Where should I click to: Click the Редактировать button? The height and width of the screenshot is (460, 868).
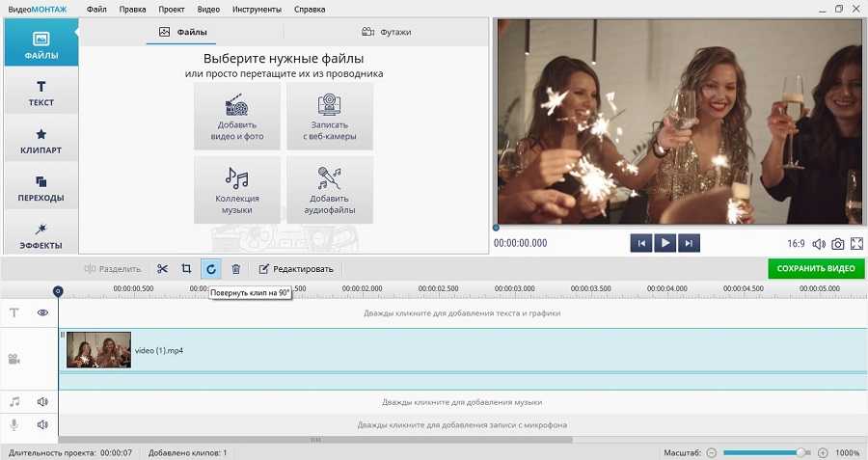(296, 268)
